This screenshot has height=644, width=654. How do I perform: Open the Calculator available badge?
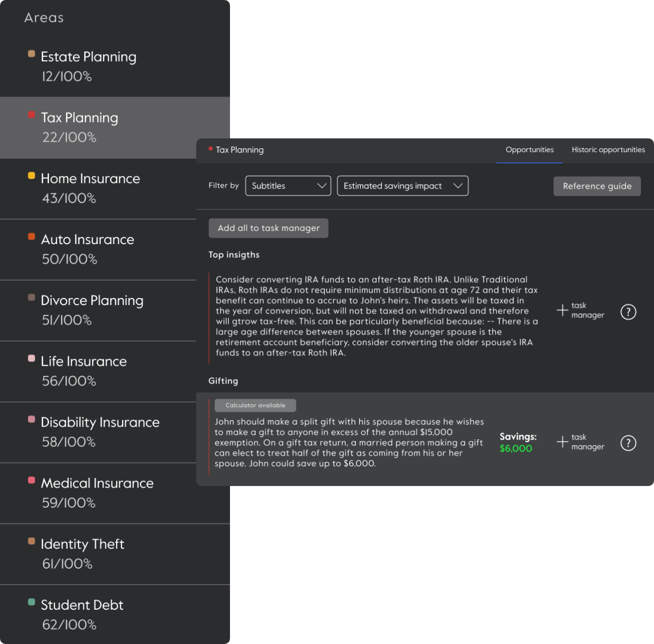point(255,405)
